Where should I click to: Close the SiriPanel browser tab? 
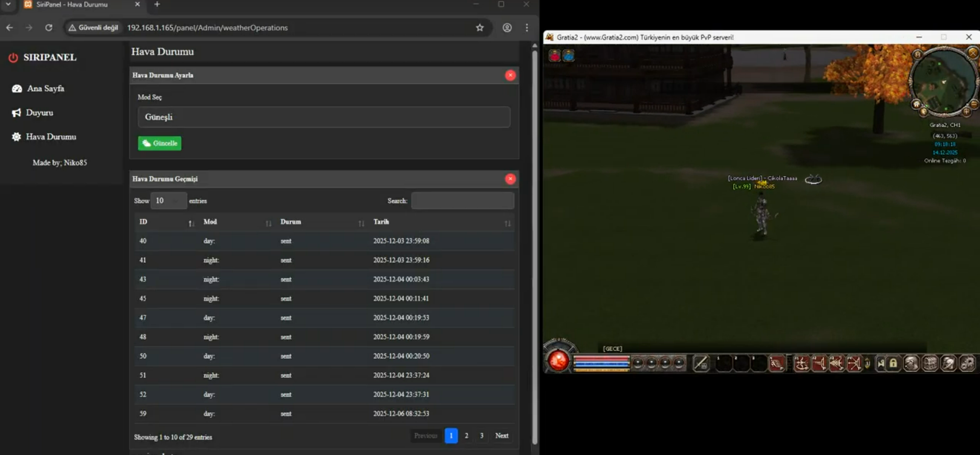(137, 5)
